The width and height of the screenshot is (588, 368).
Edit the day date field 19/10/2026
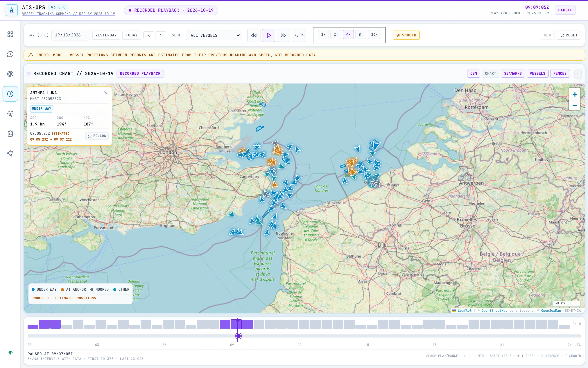click(71, 35)
